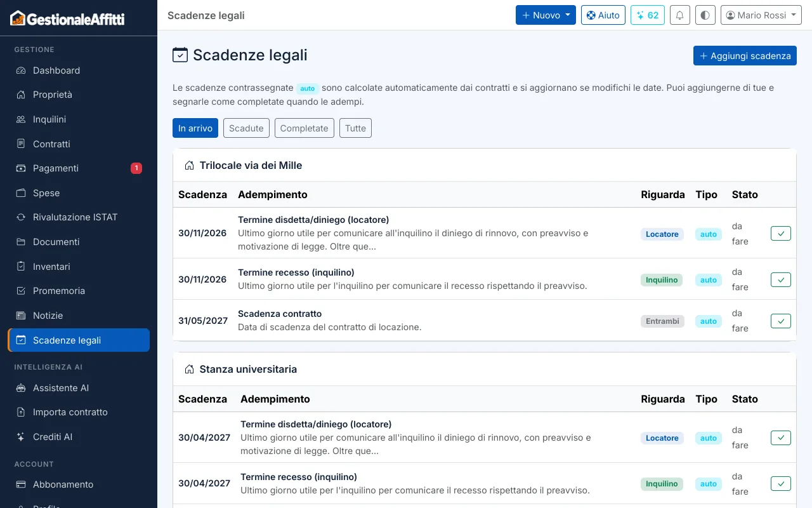The image size is (812, 508).
Task: Click the Scadenza contratto adempimento title
Action: 280,314
